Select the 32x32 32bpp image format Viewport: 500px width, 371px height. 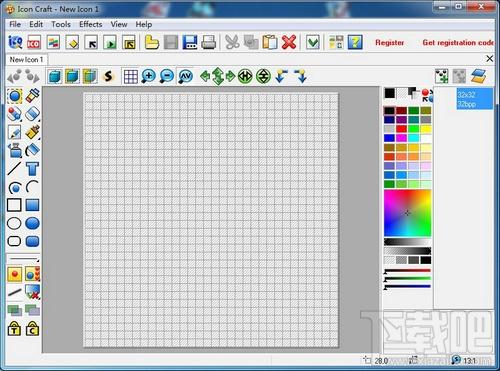tap(475, 99)
